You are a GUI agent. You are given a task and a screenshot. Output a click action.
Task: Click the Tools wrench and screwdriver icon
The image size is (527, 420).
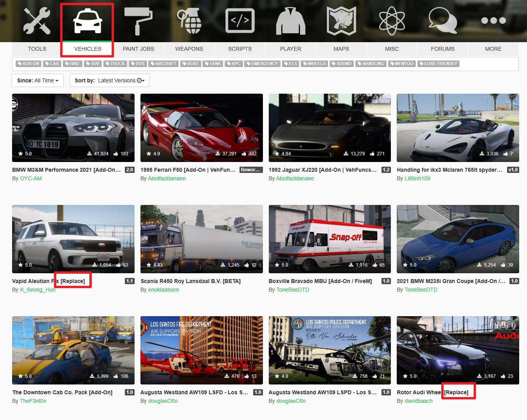(x=37, y=21)
